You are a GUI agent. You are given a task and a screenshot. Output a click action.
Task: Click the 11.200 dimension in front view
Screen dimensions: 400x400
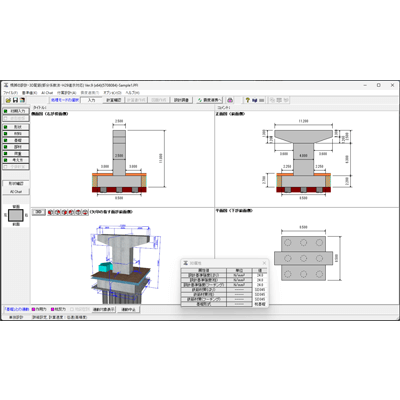coord(303,121)
